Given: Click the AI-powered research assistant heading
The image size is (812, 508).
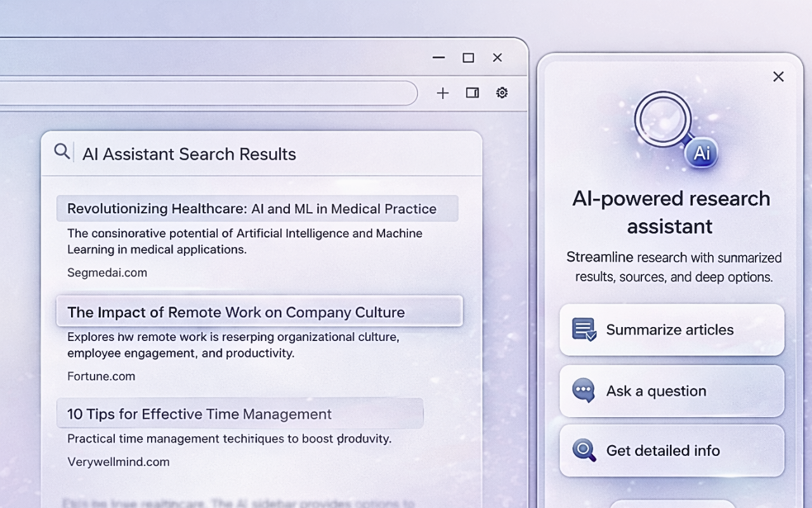Looking at the screenshot, I should coord(671,212).
